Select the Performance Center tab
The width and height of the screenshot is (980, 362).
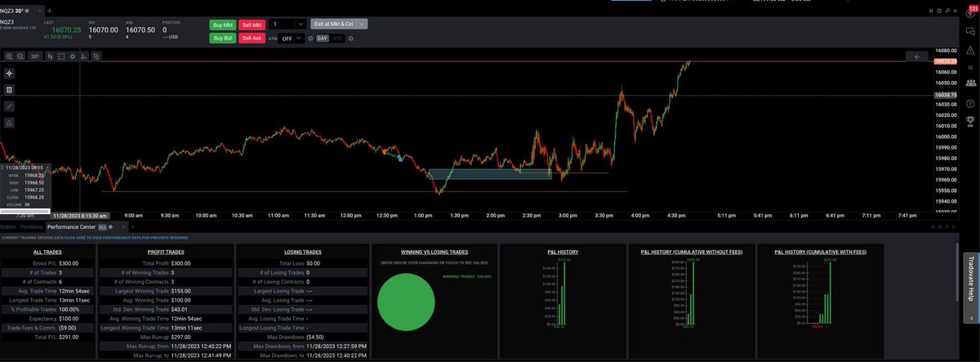71,226
